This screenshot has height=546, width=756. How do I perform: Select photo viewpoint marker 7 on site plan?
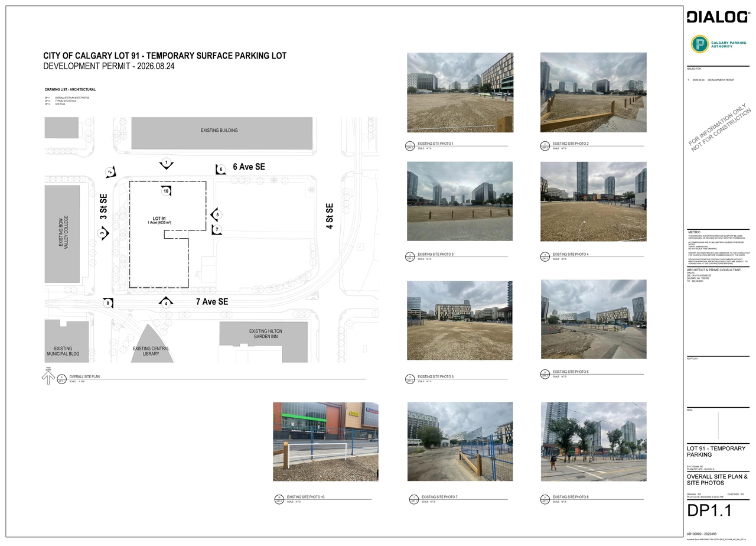[x=216, y=229]
